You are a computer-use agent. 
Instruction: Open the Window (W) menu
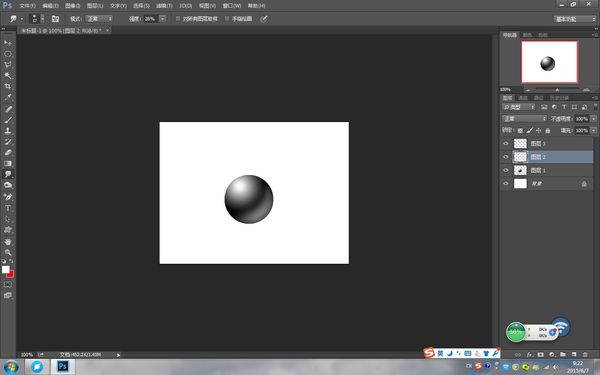pos(232,6)
